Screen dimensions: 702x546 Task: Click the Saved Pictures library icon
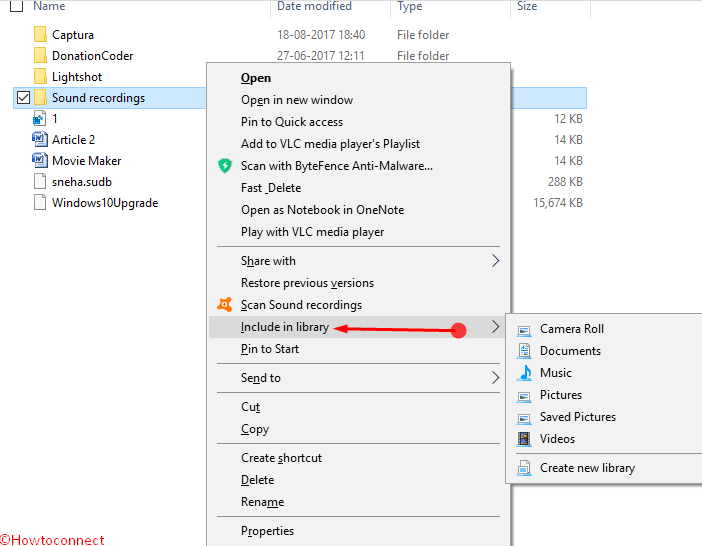524,418
